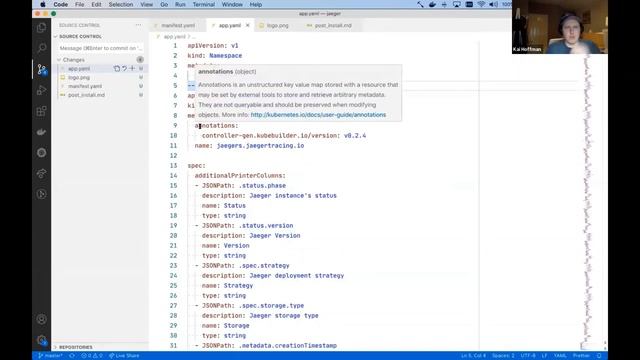
Task: Open the Manage gear icon
Action: coord(41,340)
